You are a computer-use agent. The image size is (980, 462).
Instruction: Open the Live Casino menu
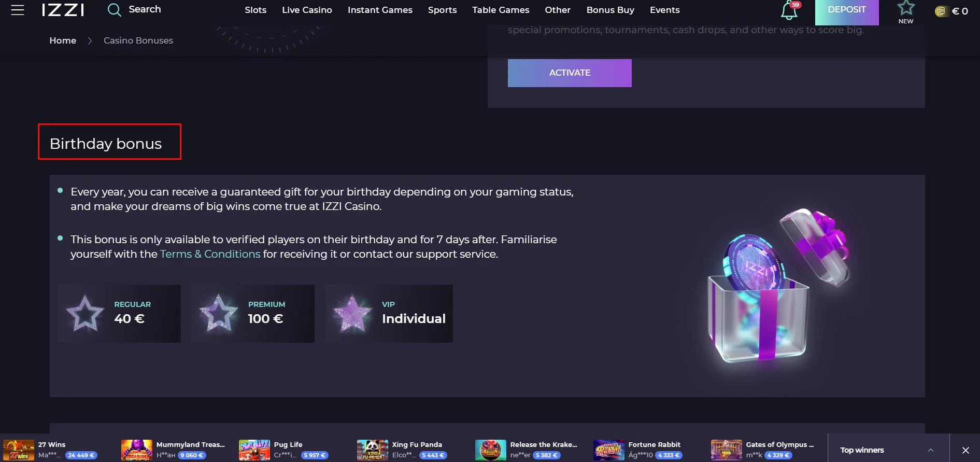pos(307,10)
